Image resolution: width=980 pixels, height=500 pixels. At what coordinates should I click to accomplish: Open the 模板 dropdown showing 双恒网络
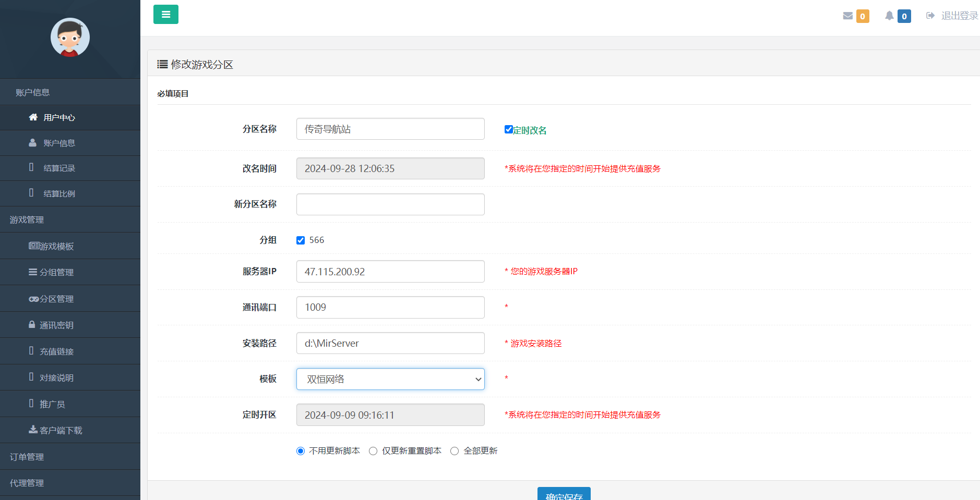(390, 379)
